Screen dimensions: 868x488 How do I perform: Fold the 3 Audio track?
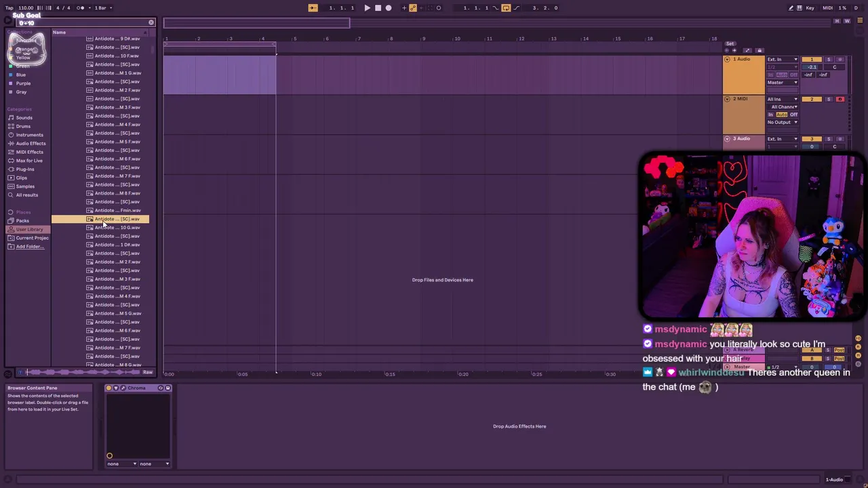727,139
